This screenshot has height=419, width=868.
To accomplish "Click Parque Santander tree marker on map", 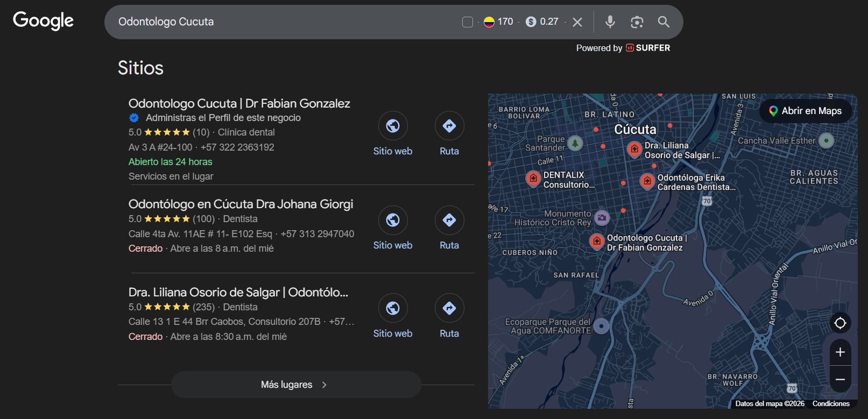I will click(575, 143).
